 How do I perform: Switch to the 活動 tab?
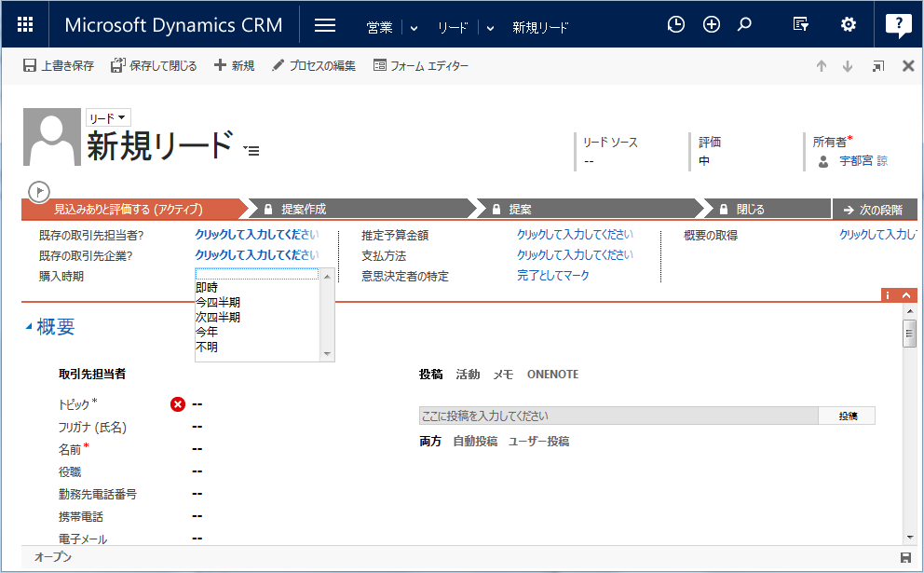468,375
